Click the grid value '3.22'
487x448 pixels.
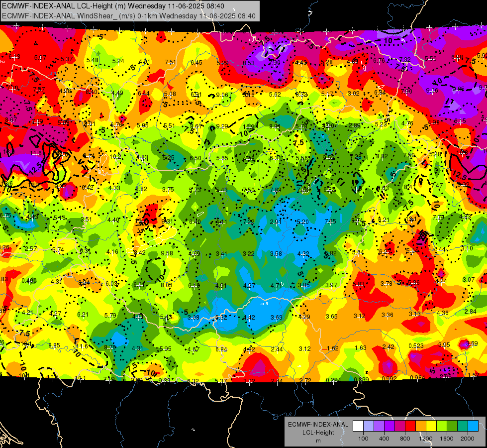coord(248,254)
